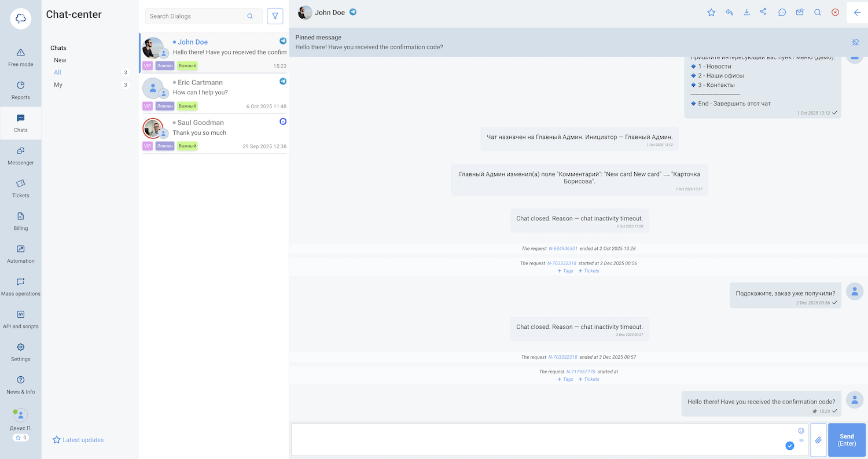
Task: Select the My chats filter
Action: 58,85
